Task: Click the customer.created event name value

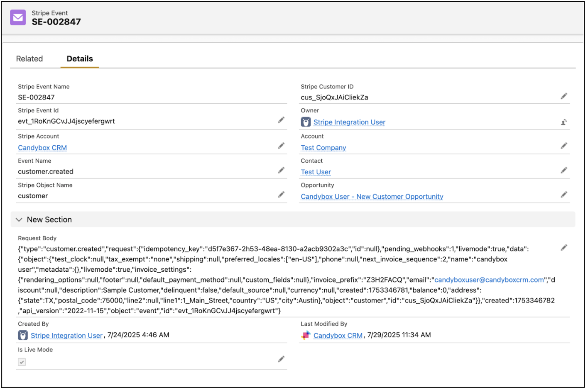Action: (x=46, y=171)
